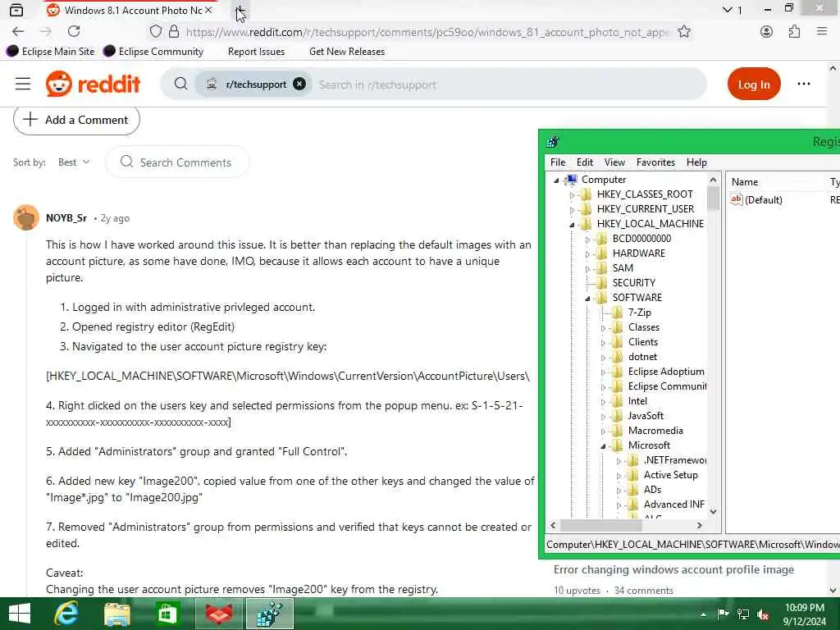Open Error changing windows account profile image post

pyautogui.click(x=673, y=569)
